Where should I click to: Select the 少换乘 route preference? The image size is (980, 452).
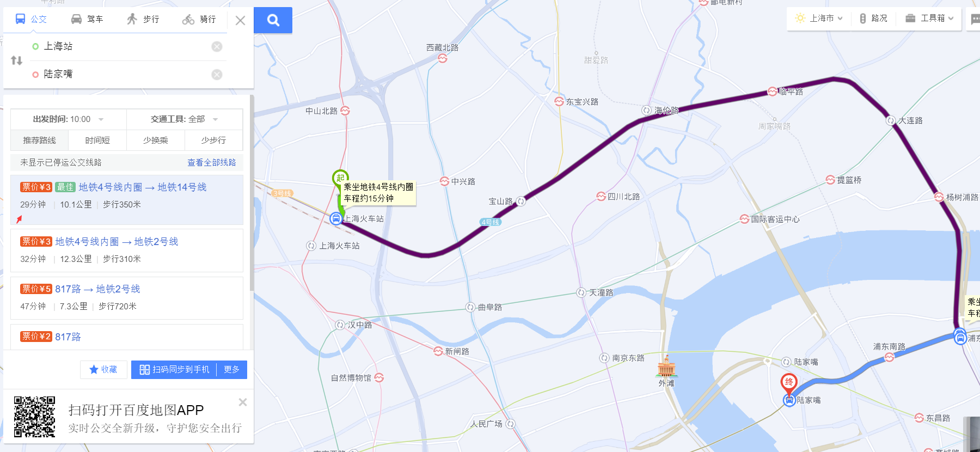coord(156,140)
